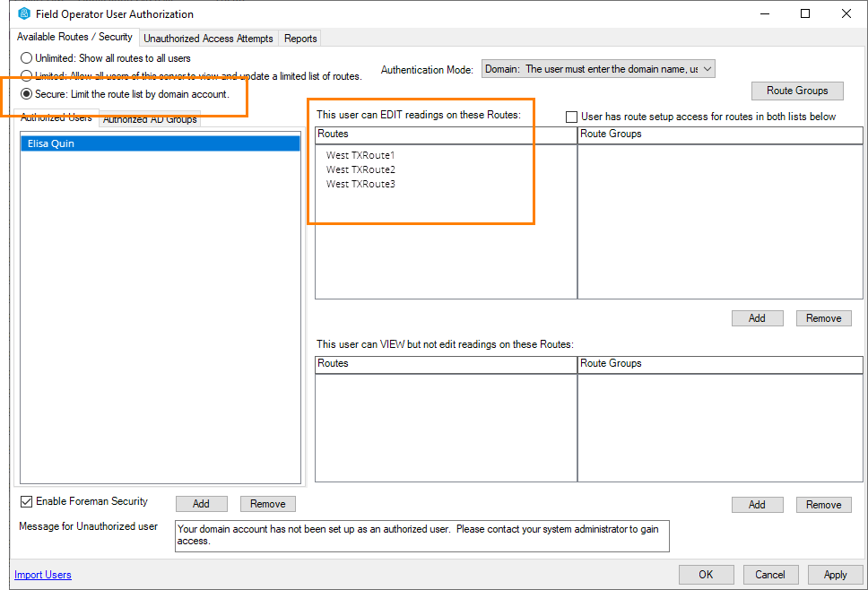The image size is (868, 590).
Task: Click Remove under the VIEW routes list
Action: coord(822,505)
